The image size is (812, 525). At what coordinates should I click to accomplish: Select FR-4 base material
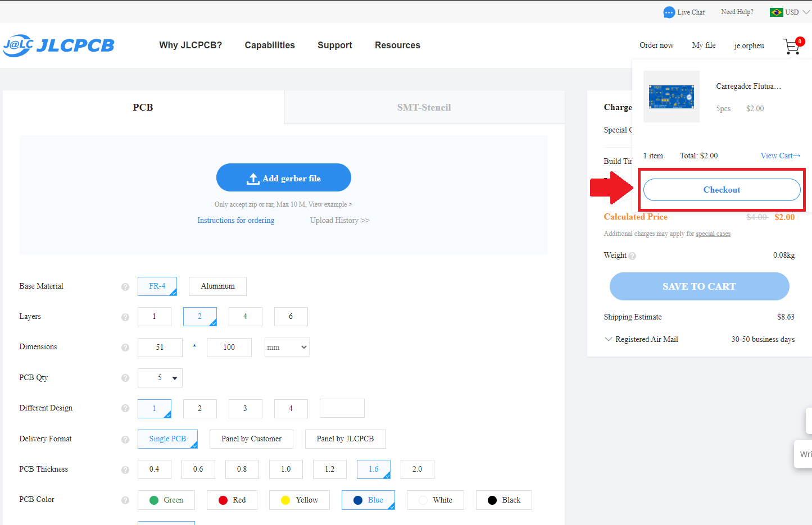pos(157,286)
